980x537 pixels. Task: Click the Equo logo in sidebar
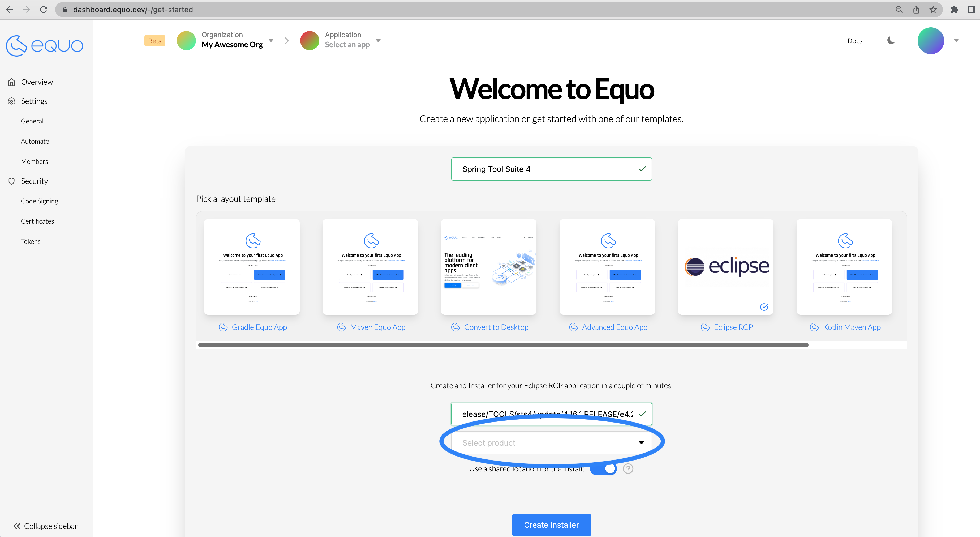[x=45, y=46]
